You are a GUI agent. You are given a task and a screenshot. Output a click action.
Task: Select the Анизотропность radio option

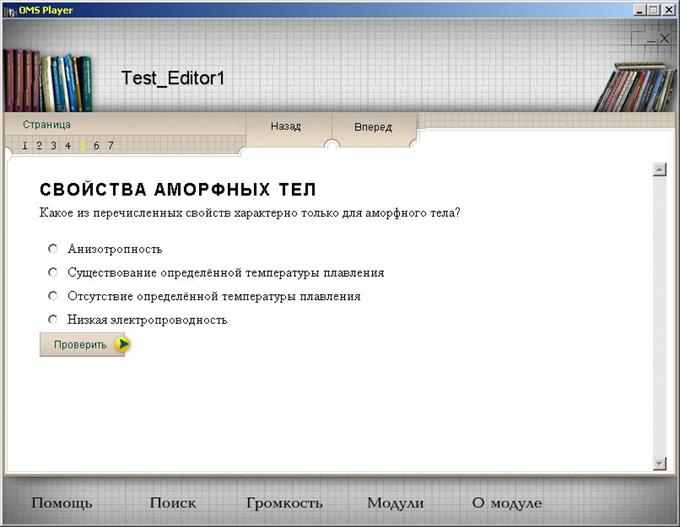pyautogui.click(x=53, y=248)
